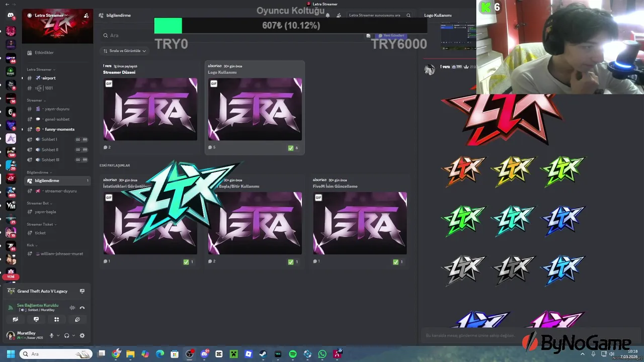Collapse the Letra Streamer category

(41, 69)
